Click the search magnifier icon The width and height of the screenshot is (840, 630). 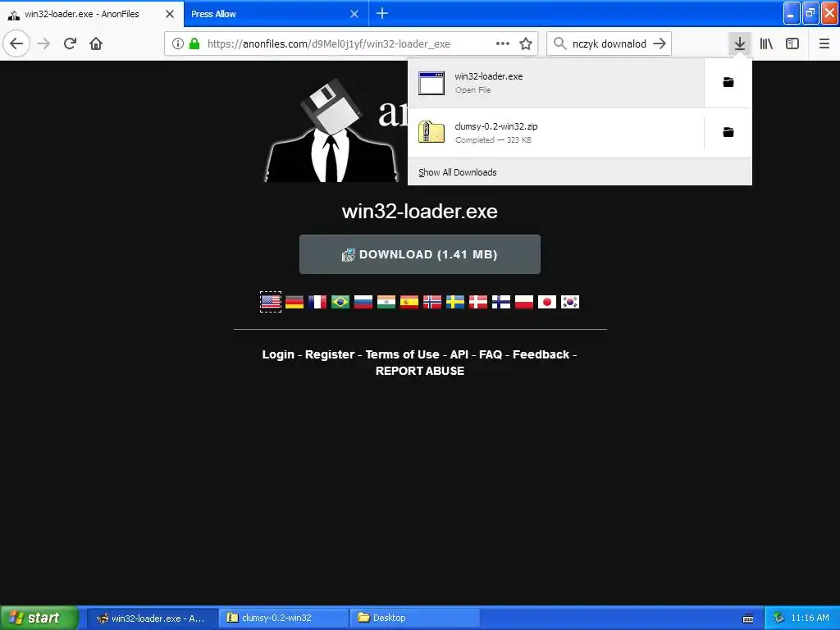point(559,43)
